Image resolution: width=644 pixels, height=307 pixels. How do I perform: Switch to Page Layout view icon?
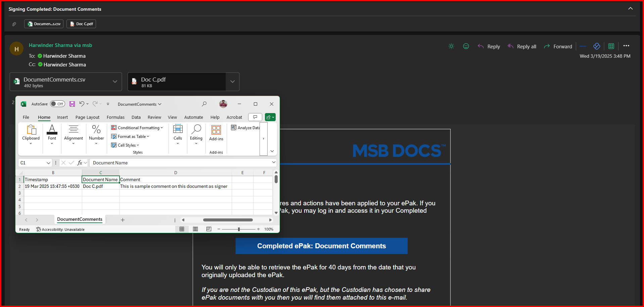point(195,229)
